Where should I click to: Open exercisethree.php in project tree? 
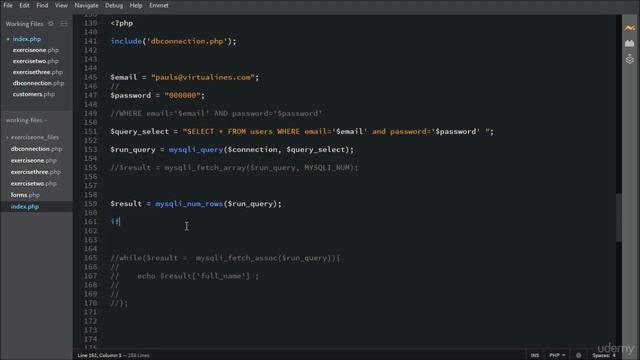click(37, 172)
